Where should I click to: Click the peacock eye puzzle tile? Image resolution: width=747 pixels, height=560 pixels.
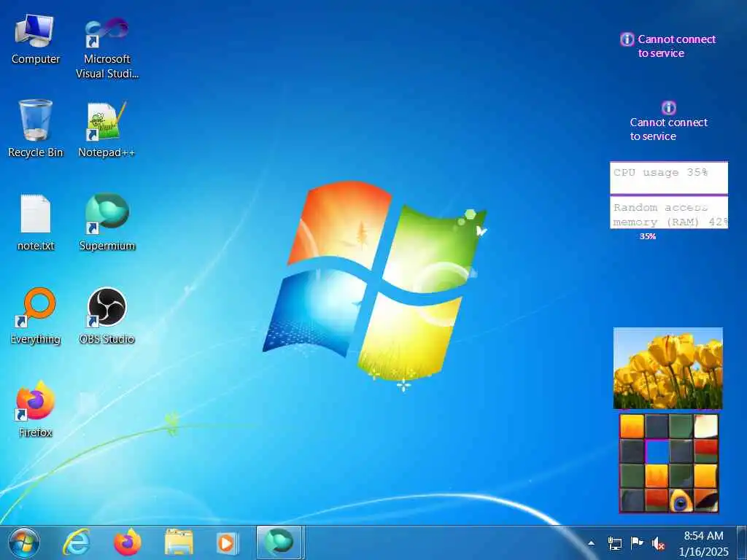pyautogui.click(x=681, y=501)
